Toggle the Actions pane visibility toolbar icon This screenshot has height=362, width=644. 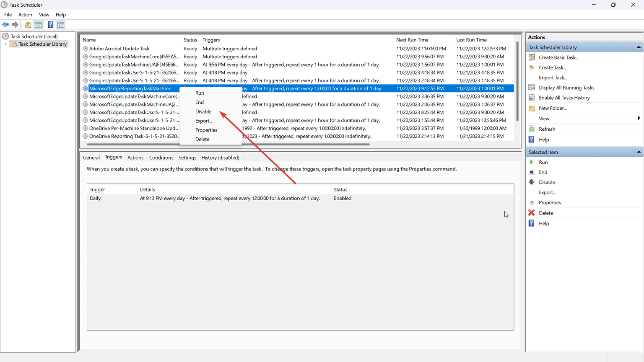[x=61, y=24]
